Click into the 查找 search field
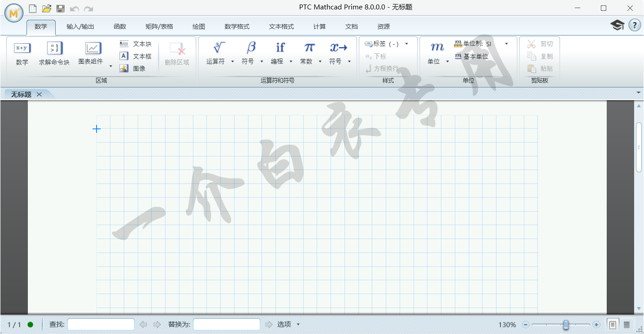644x334 pixels. (x=101, y=325)
